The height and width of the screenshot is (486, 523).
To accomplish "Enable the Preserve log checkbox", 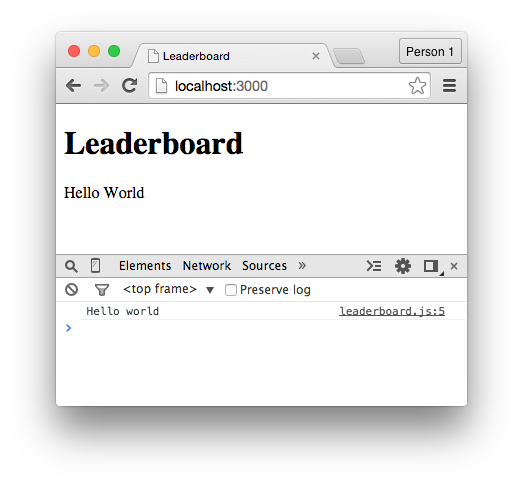I will pos(231,290).
